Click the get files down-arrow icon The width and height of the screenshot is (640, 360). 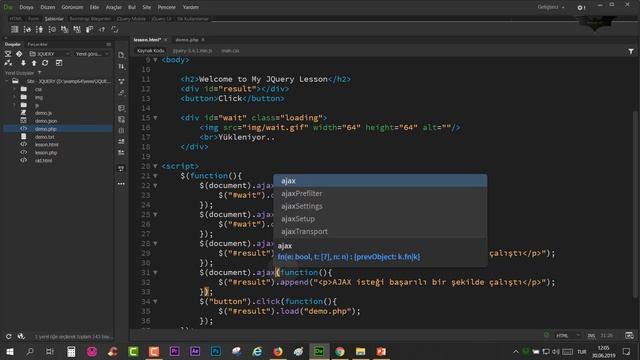click(23, 63)
